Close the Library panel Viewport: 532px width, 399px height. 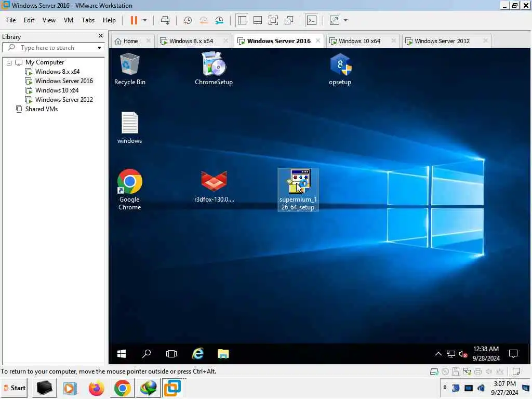(101, 36)
